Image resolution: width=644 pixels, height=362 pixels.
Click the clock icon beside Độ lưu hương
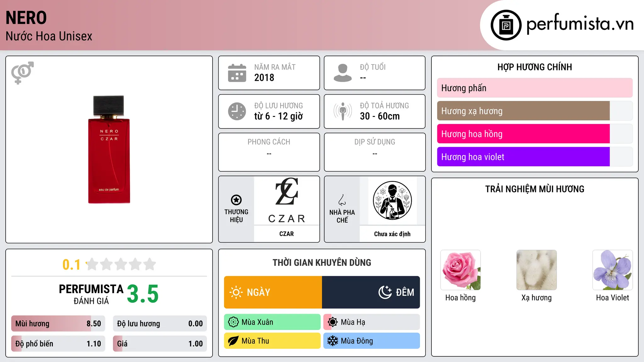(237, 111)
